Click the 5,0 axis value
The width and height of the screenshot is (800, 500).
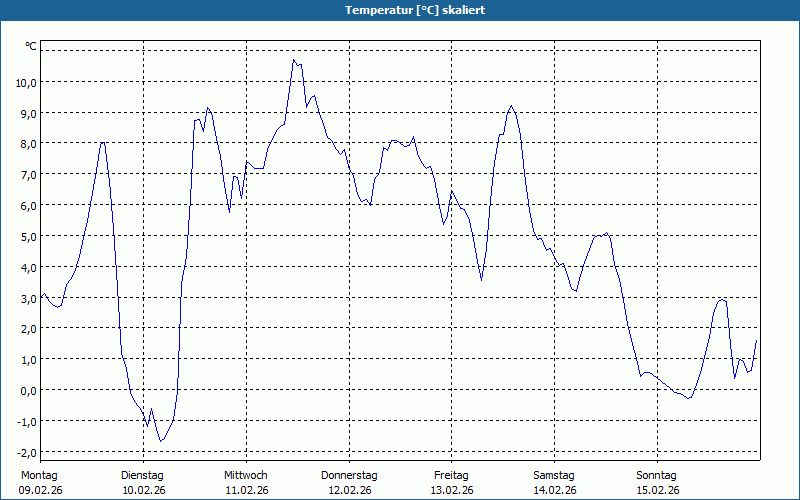click(x=29, y=237)
